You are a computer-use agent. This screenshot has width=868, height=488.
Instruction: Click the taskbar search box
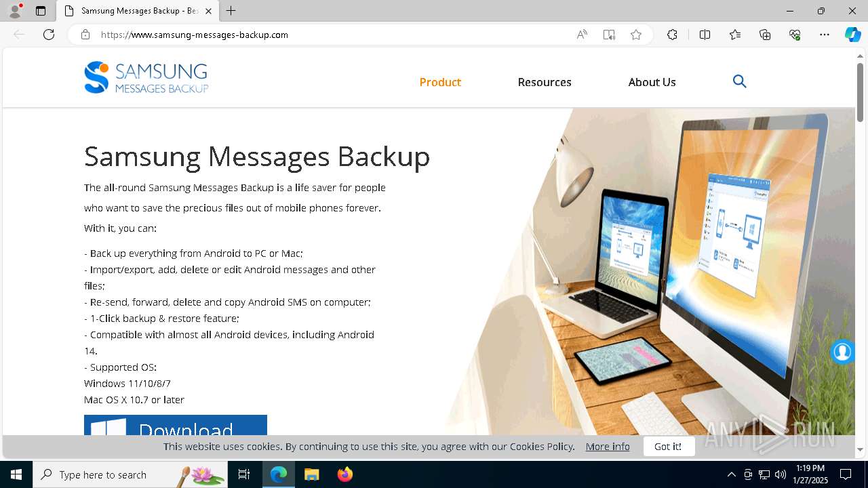tap(130, 474)
